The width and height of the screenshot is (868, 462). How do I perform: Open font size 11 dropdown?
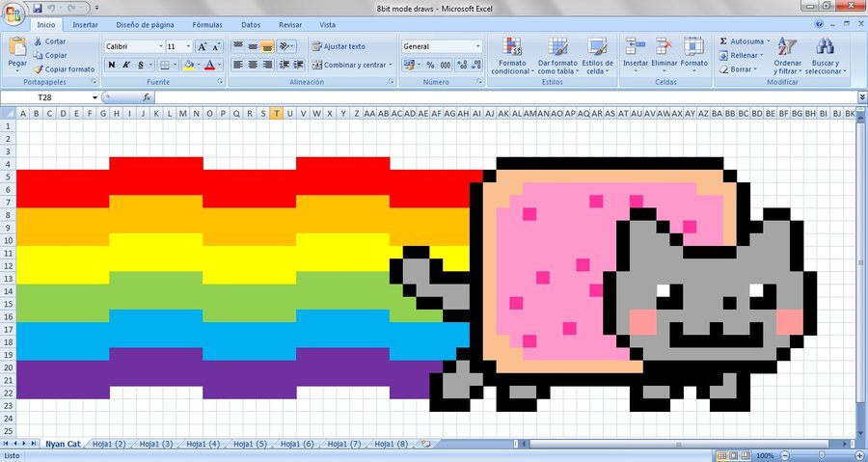pos(188,46)
